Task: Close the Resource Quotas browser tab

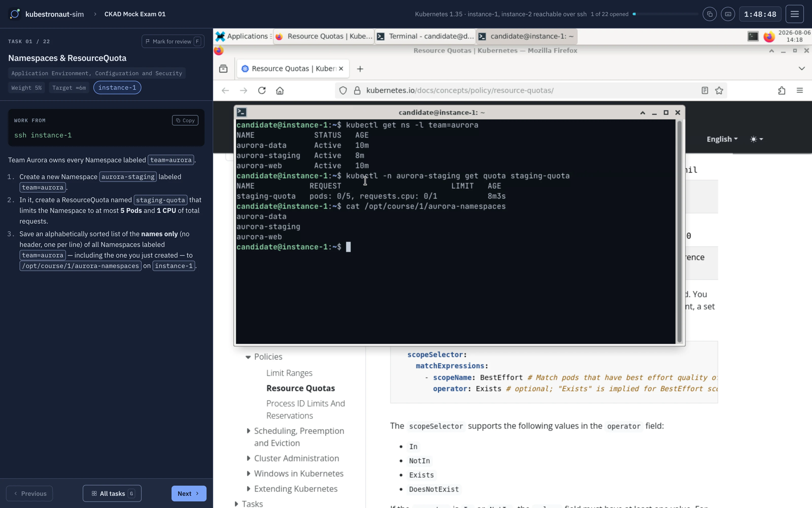Action: click(341, 69)
